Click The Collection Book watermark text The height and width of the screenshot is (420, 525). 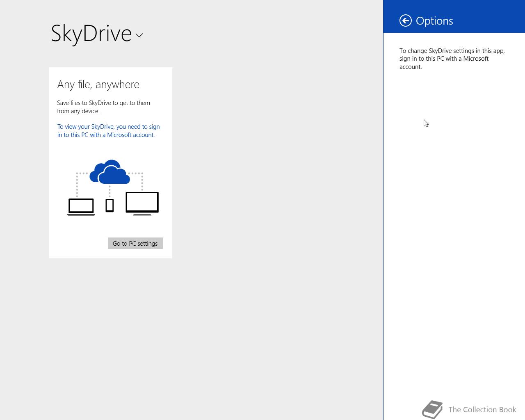[x=482, y=409]
